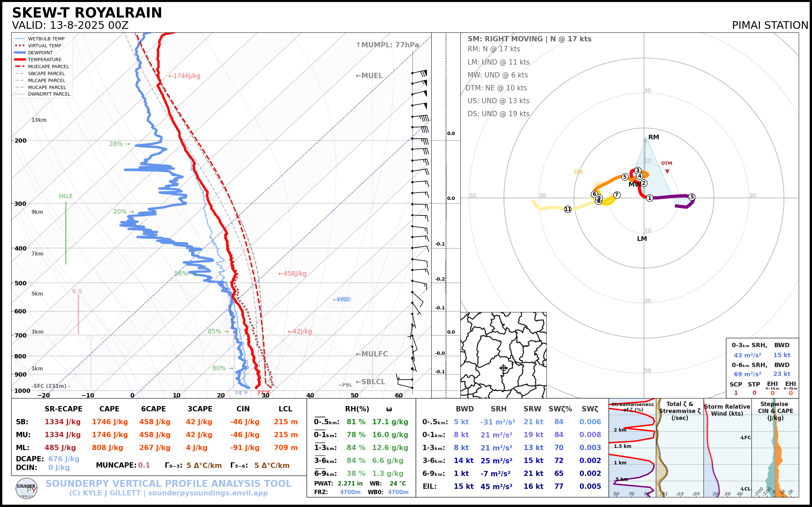Click the MULFC level arrow label
Image resolution: width=812 pixels, height=507 pixels.
[371, 354]
